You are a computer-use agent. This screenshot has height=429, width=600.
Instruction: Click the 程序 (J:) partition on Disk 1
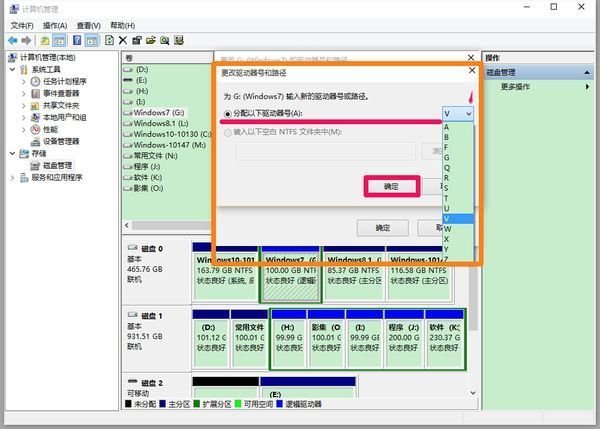pos(404,339)
